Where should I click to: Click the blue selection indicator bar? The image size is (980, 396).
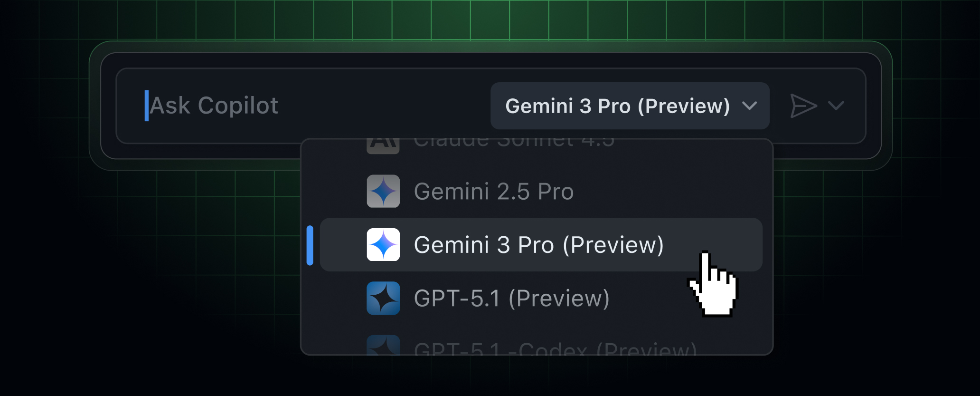click(x=311, y=244)
